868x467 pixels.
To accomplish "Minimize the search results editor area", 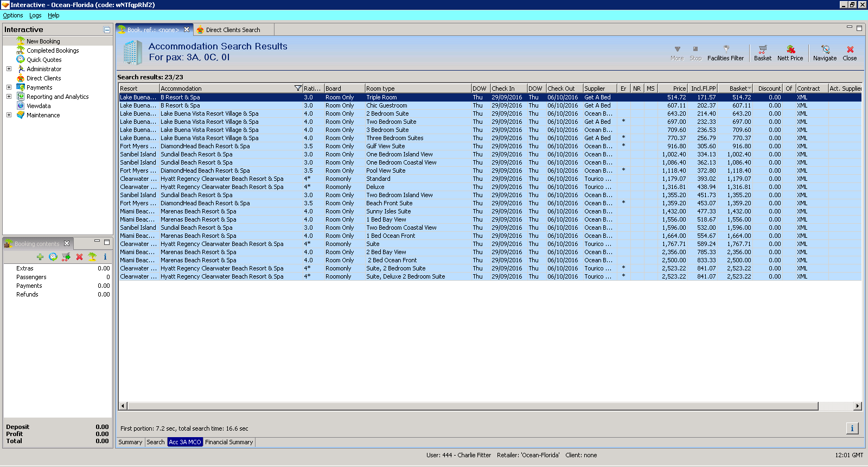I will click(x=850, y=28).
